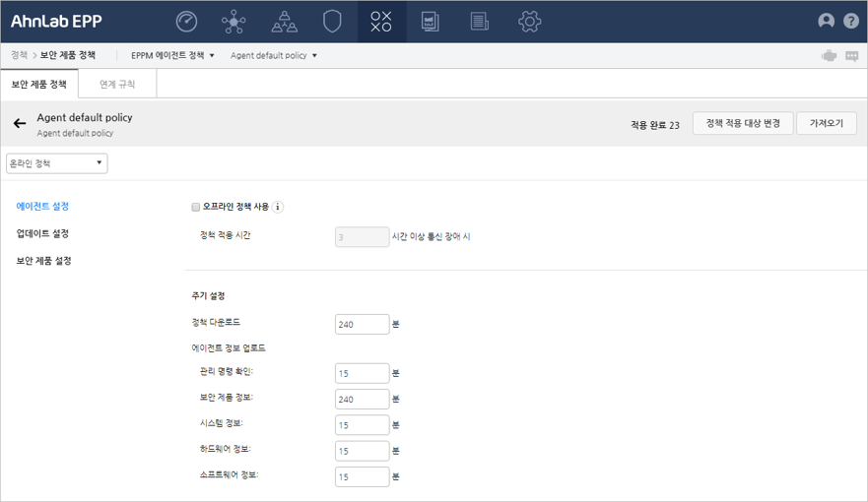Select 업데이트 설정 in the left menu
The image size is (868, 502).
coord(42,234)
